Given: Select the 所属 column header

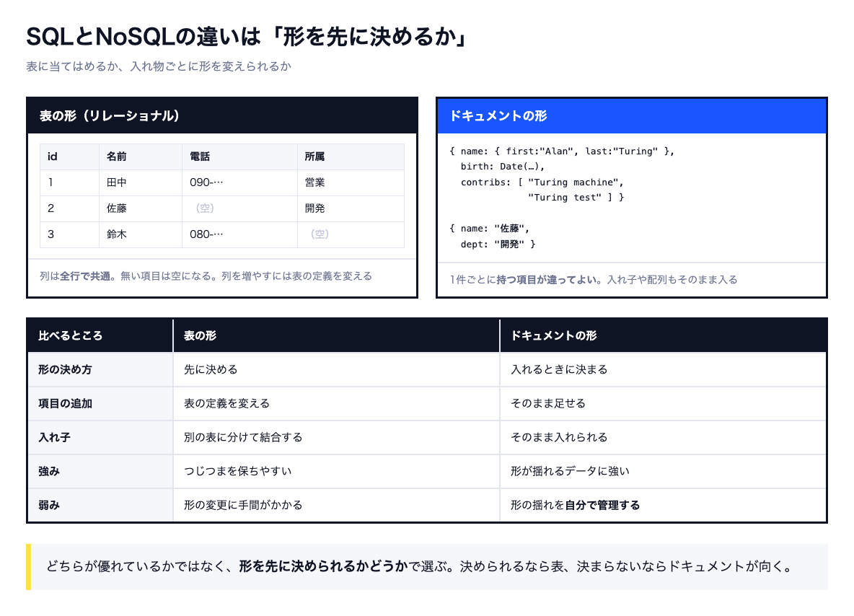Looking at the screenshot, I should pyautogui.click(x=351, y=157).
